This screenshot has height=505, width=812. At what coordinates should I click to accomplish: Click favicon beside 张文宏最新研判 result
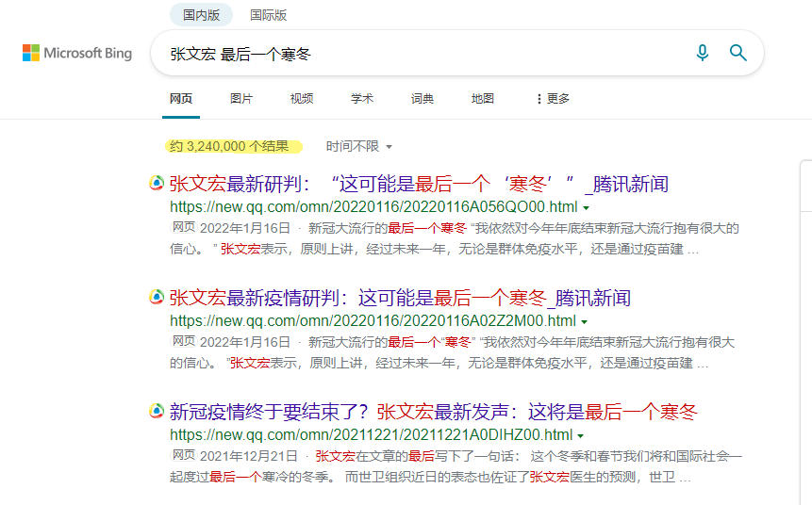pos(157,183)
